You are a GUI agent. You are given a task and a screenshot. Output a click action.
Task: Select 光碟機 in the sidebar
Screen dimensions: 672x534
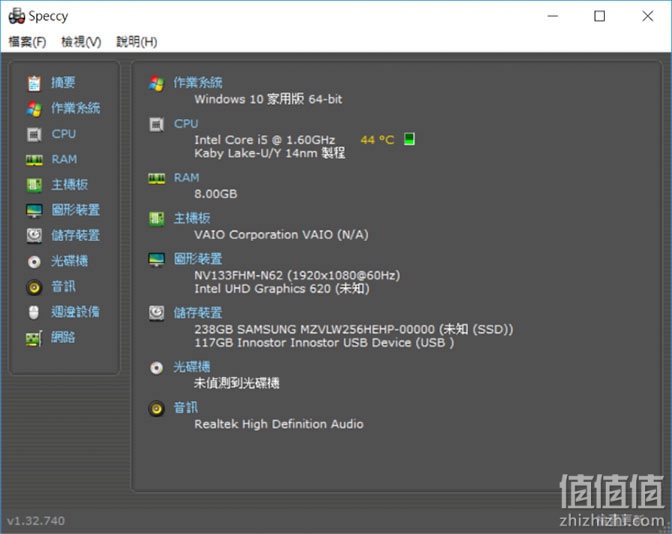(70, 261)
